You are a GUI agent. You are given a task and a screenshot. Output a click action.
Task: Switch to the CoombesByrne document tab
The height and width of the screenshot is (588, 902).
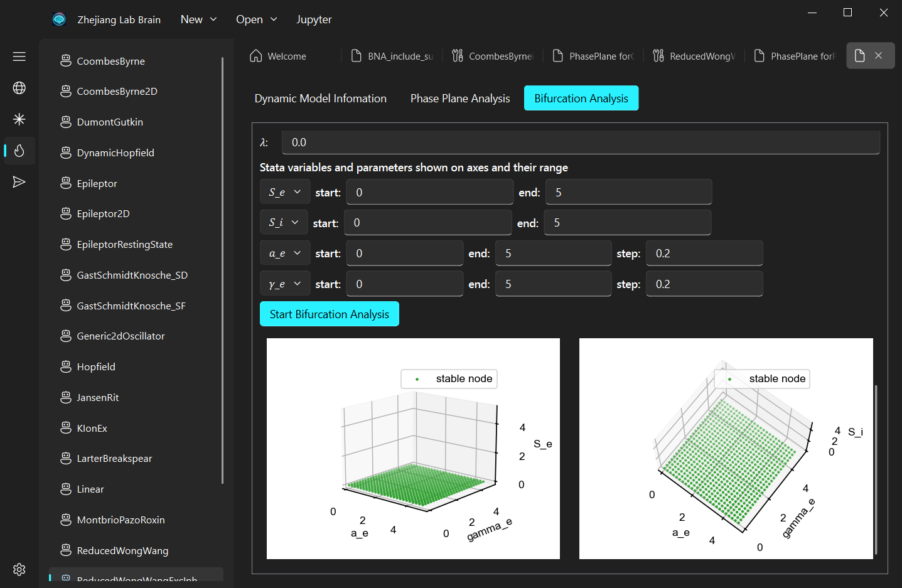[x=493, y=56]
